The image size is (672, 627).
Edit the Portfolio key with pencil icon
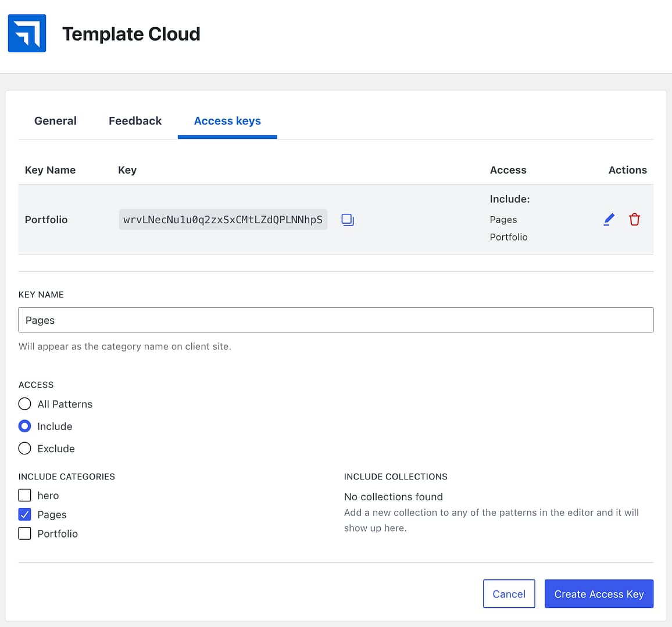(609, 219)
